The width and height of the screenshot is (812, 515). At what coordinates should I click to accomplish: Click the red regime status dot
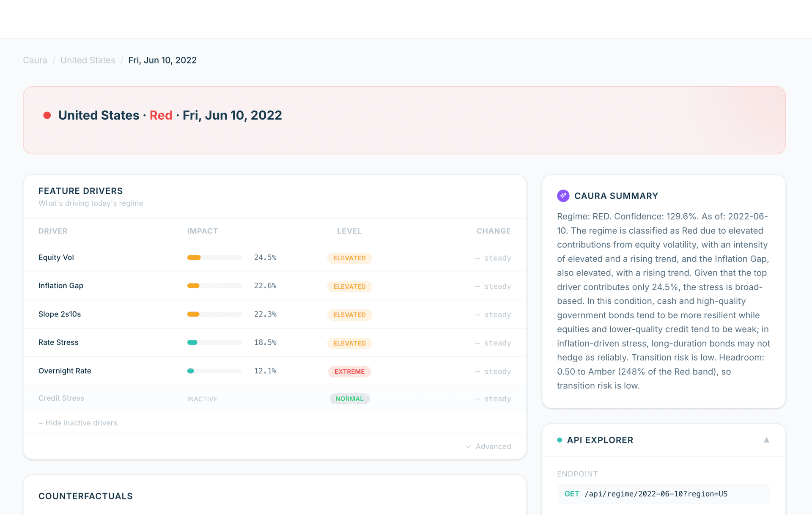coord(47,116)
